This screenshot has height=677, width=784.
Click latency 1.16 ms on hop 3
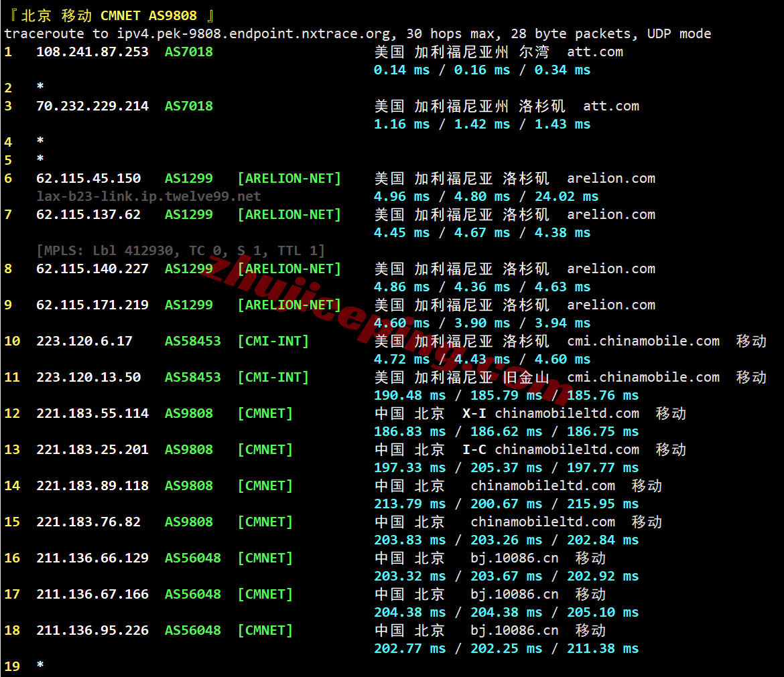(x=401, y=124)
